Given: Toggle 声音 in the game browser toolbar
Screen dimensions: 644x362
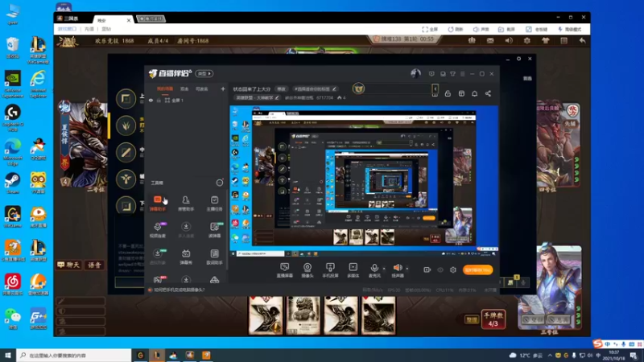Looking at the screenshot, I should click(x=481, y=29).
